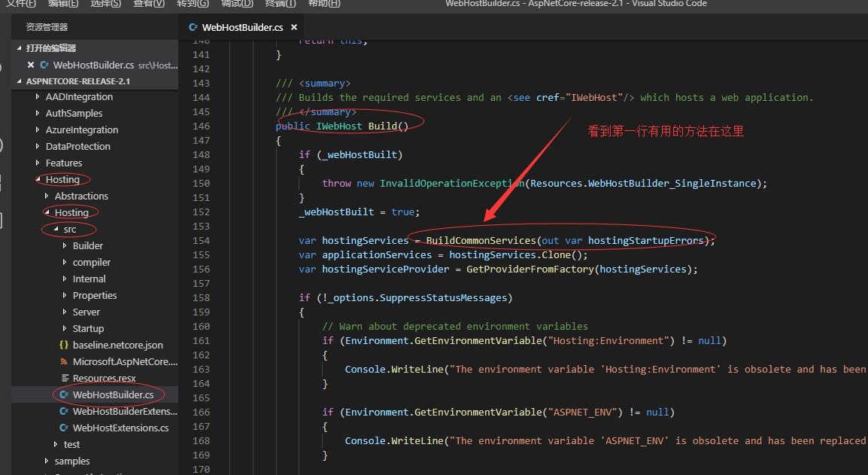Viewport: 868px width, 475px height.
Task: Close the WebHostBuilder.cs editor tab
Action: coord(293,27)
